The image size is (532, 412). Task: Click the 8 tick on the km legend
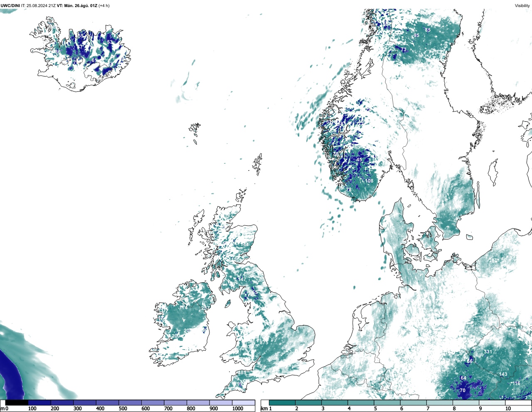[454, 409]
